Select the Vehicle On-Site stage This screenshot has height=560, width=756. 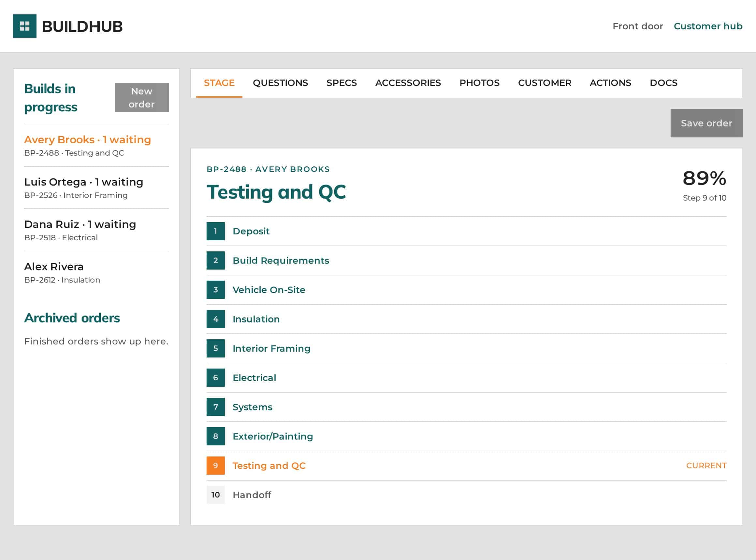pos(466,290)
